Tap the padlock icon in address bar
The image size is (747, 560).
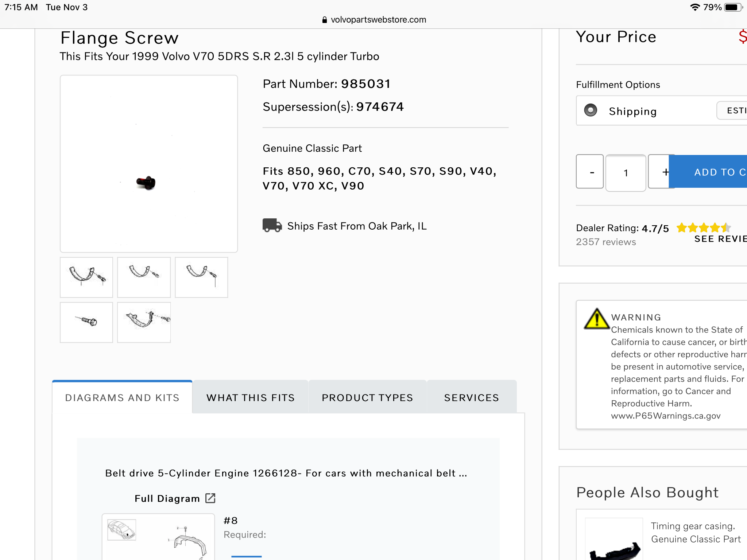point(324,20)
